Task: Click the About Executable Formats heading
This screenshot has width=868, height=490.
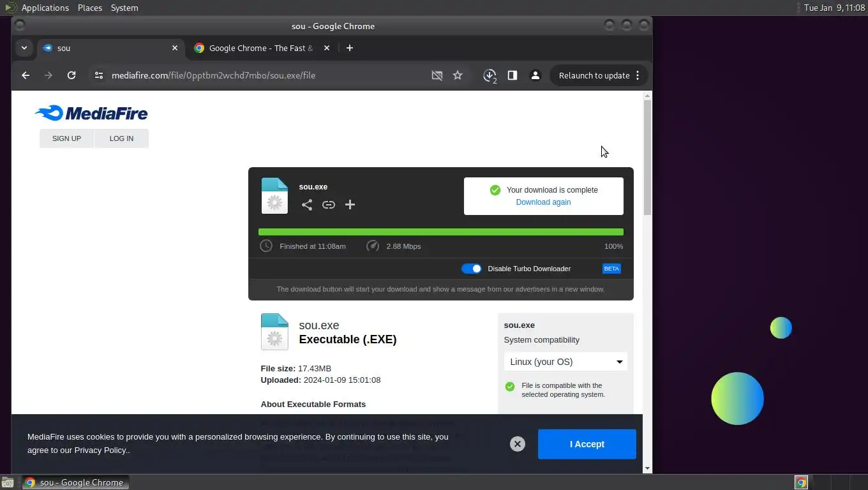Action: coord(313,405)
